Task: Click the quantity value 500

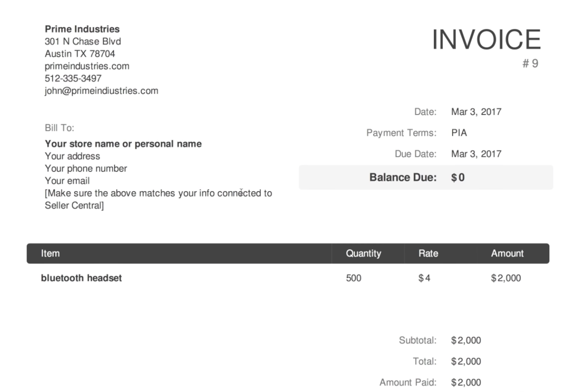Action: (354, 278)
